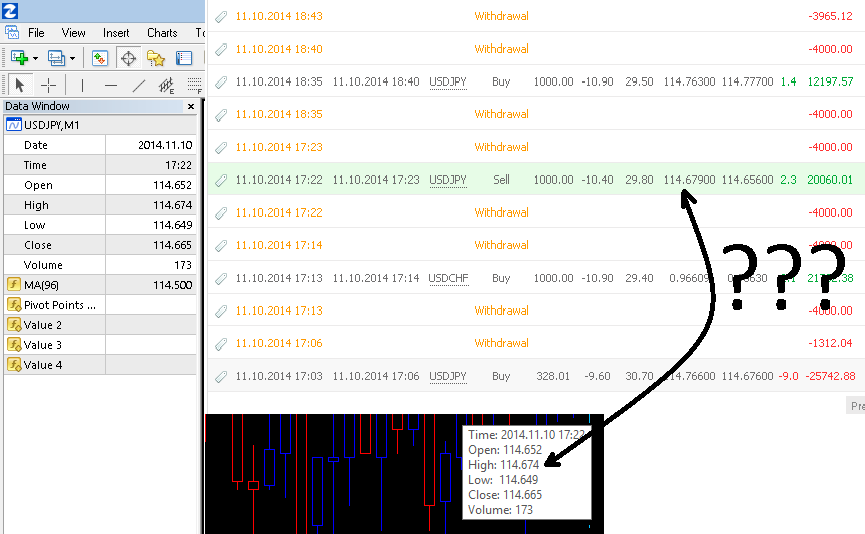The image size is (865, 534).
Task: Click paperclip icon of 17:23 withdrawal row
Action: (x=221, y=147)
